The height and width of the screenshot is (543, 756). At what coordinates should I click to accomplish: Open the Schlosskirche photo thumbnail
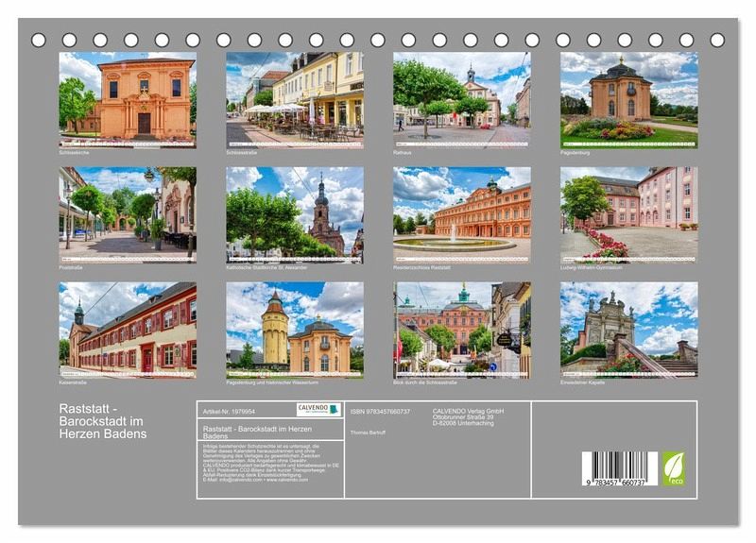pyautogui.click(x=127, y=97)
